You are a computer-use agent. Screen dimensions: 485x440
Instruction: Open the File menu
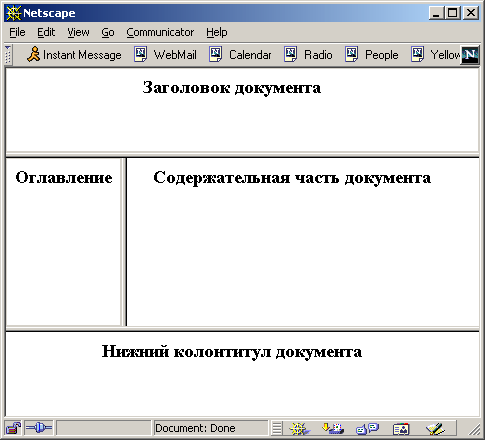click(x=17, y=32)
